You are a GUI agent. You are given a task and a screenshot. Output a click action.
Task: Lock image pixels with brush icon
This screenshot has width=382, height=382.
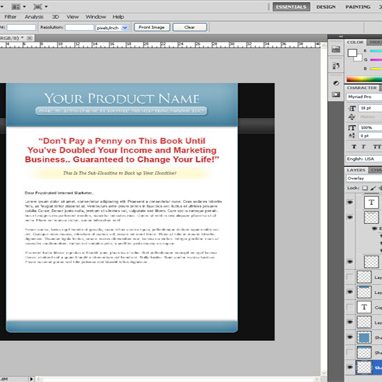click(x=373, y=188)
